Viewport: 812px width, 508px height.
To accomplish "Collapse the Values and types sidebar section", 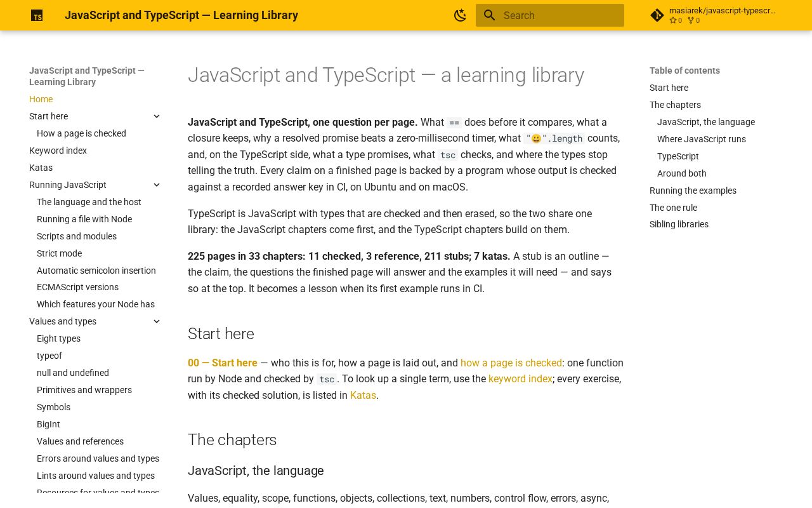I will click(157, 321).
